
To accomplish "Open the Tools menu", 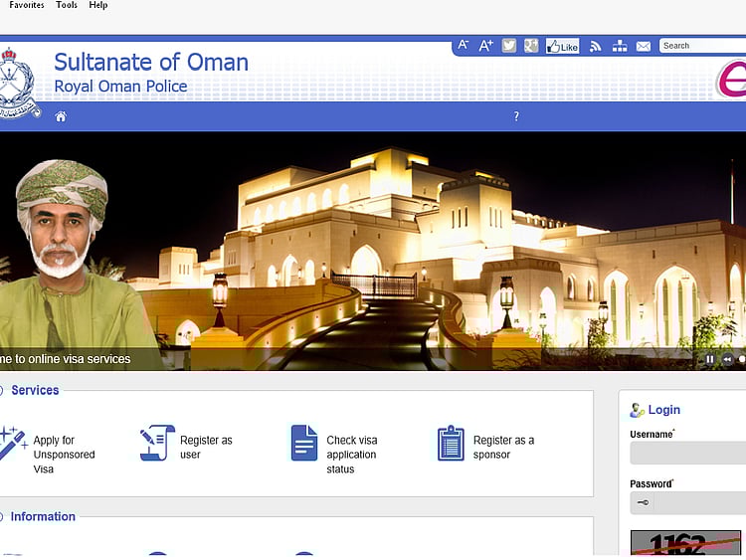I will tap(67, 5).
